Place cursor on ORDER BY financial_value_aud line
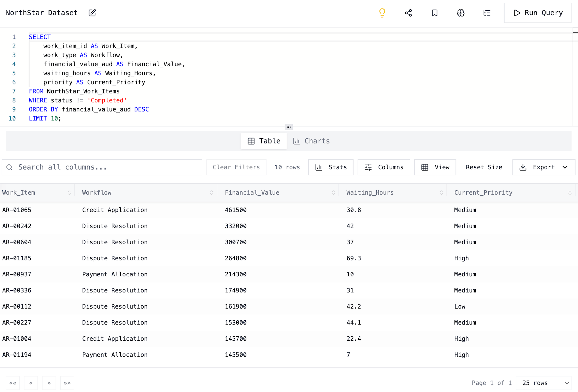 tap(89, 109)
